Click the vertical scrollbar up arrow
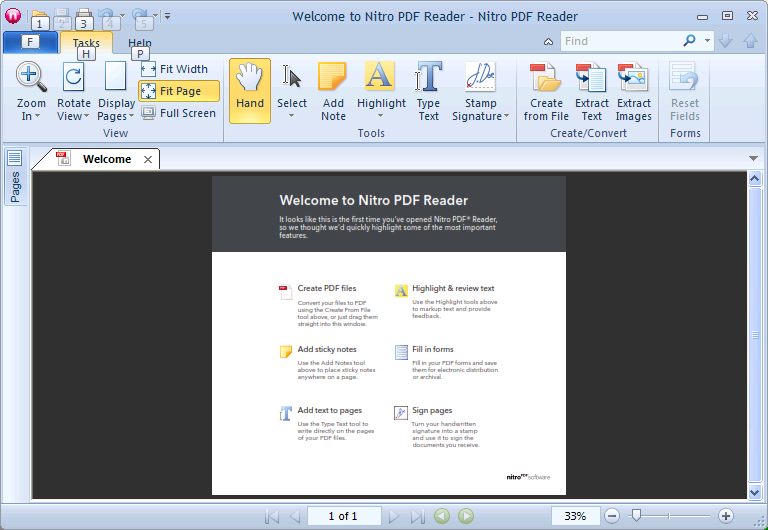Image resolution: width=768 pixels, height=530 pixels. click(x=755, y=179)
